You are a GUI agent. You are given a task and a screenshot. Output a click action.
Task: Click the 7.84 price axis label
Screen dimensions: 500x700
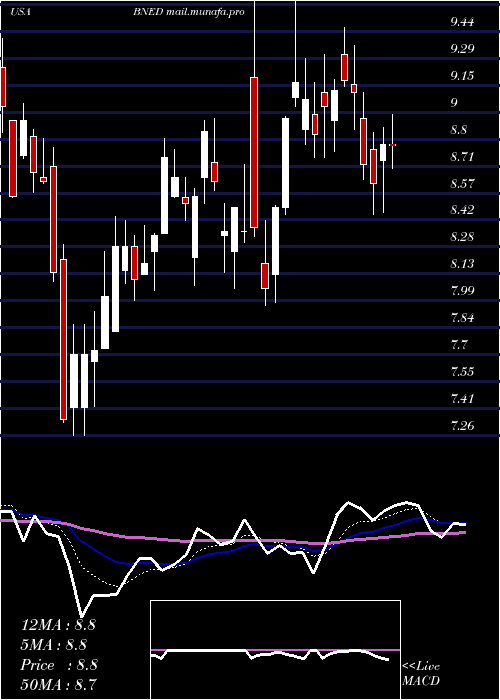462,317
